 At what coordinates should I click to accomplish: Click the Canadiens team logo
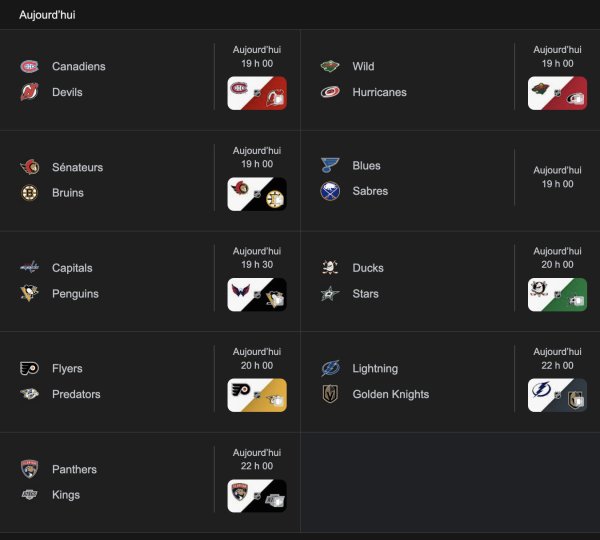point(29,67)
